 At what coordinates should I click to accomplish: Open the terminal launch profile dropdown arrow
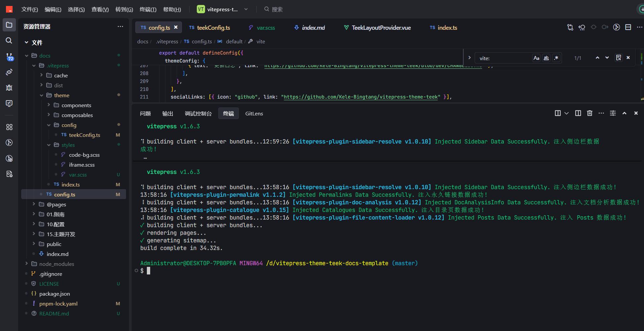tap(567, 113)
